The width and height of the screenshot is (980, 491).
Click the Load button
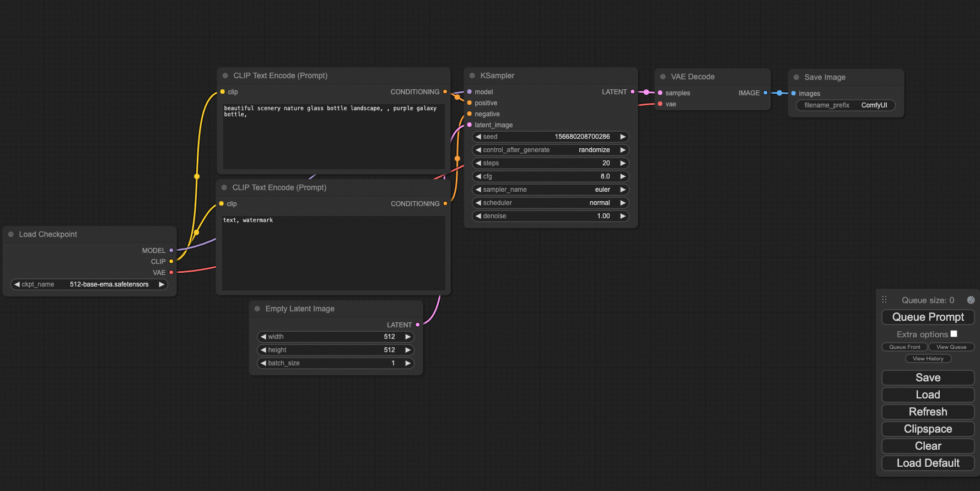[x=928, y=395]
